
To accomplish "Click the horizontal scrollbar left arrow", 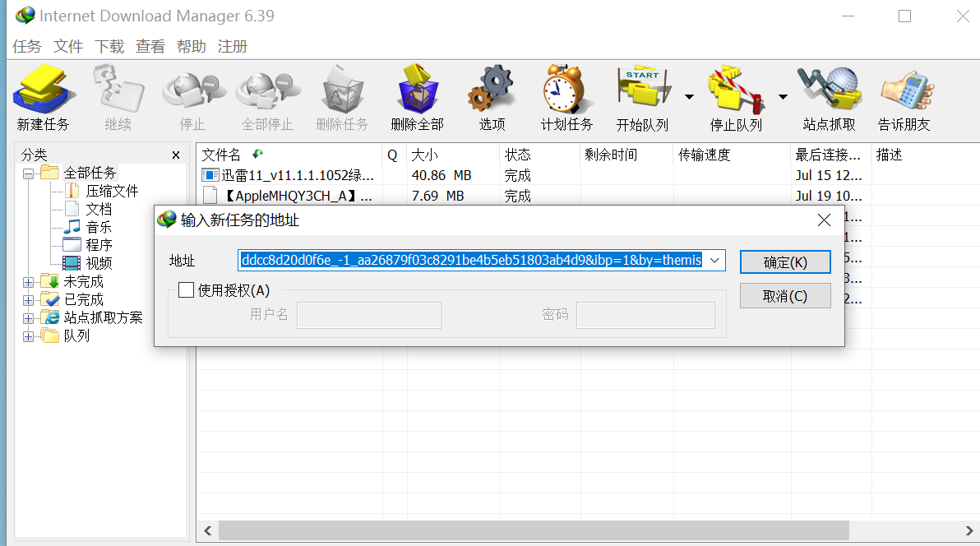I will pyautogui.click(x=207, y=531).
